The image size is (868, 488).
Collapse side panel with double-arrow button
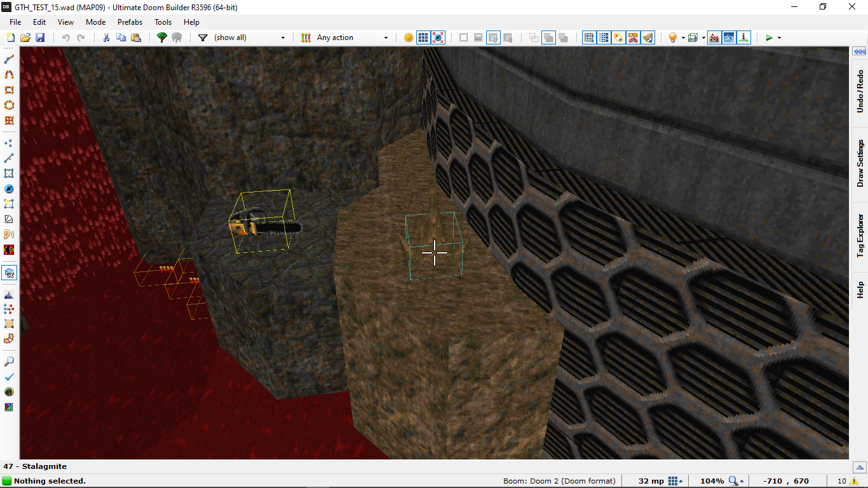point(859,51)
